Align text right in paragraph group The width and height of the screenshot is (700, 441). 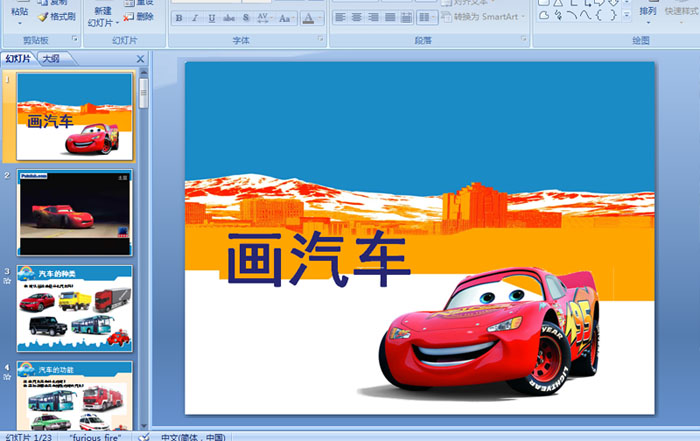(373, 17)
